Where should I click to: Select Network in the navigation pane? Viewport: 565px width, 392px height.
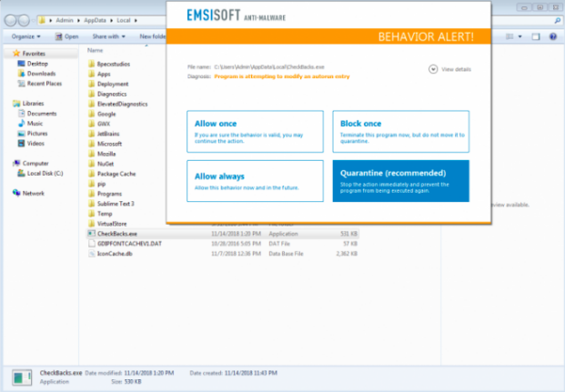(33, 193)
